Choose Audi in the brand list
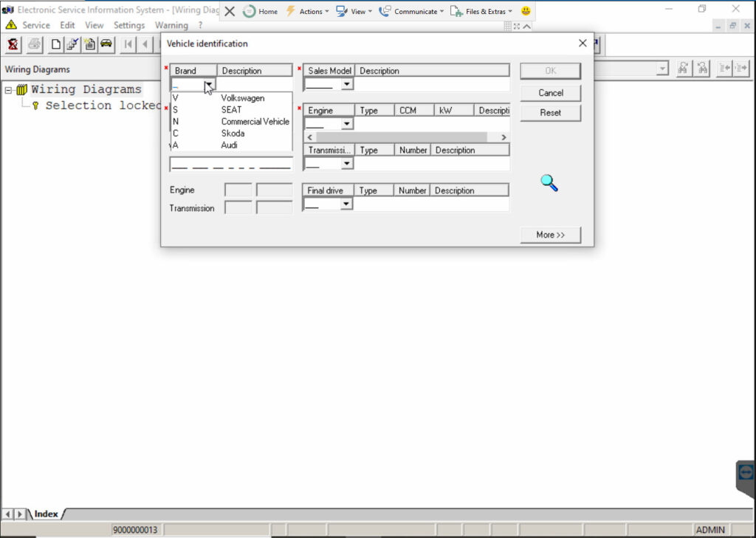 (231, 145)
